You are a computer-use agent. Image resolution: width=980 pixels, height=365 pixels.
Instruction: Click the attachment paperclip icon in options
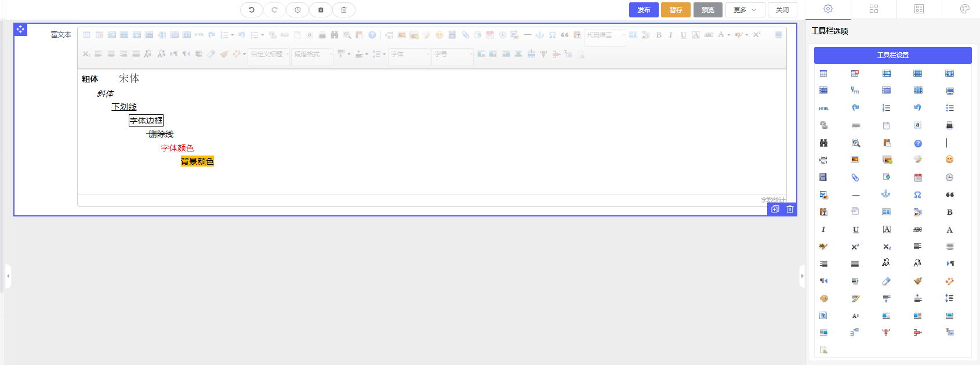855,178
